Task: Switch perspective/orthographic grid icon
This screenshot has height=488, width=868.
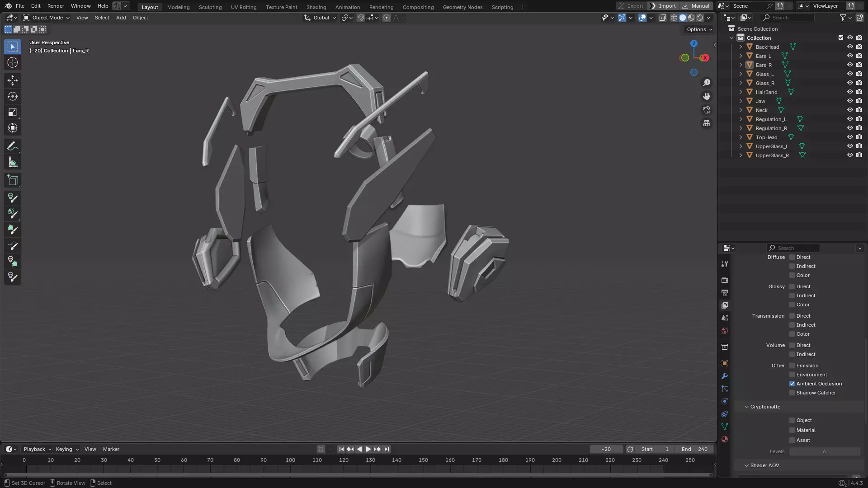Action: pyautogui.click(x=707, y=123)
